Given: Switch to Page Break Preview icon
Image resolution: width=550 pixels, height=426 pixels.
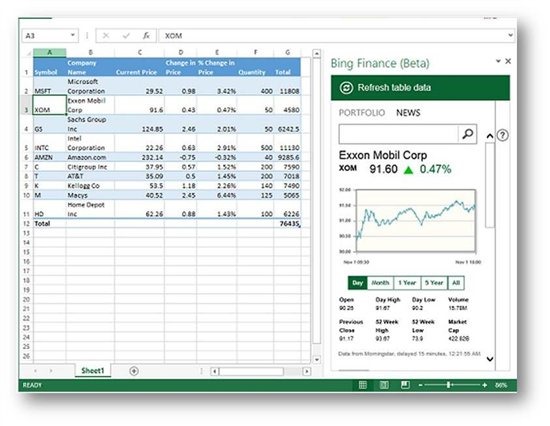Looking at the screenshot, I should [405, 385].
